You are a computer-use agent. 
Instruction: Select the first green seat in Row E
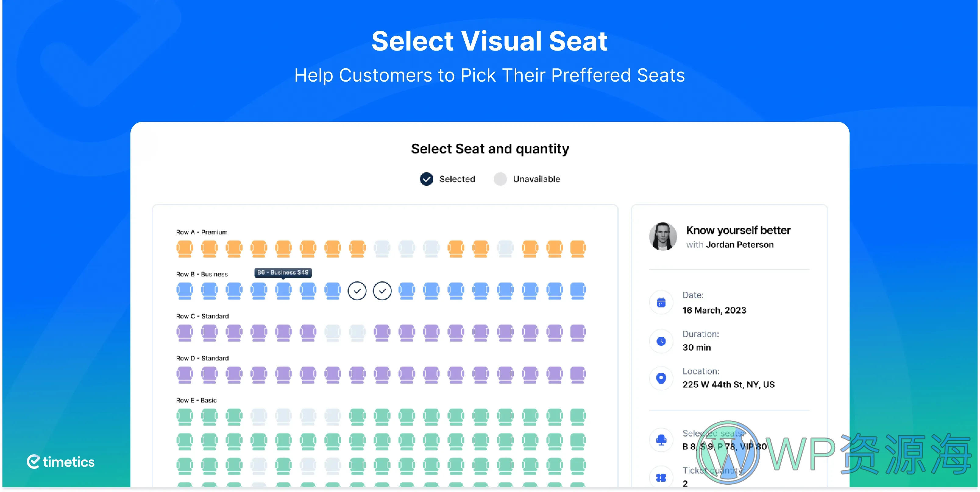click(184, 417)
